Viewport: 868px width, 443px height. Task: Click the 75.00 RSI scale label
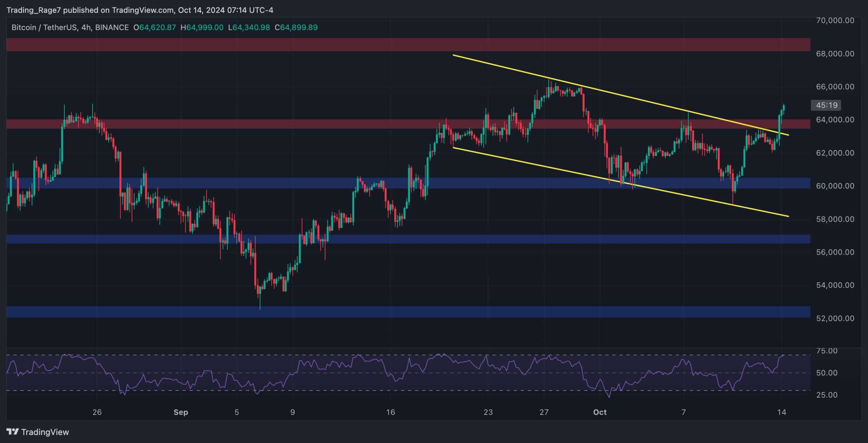tap(827, 351)
